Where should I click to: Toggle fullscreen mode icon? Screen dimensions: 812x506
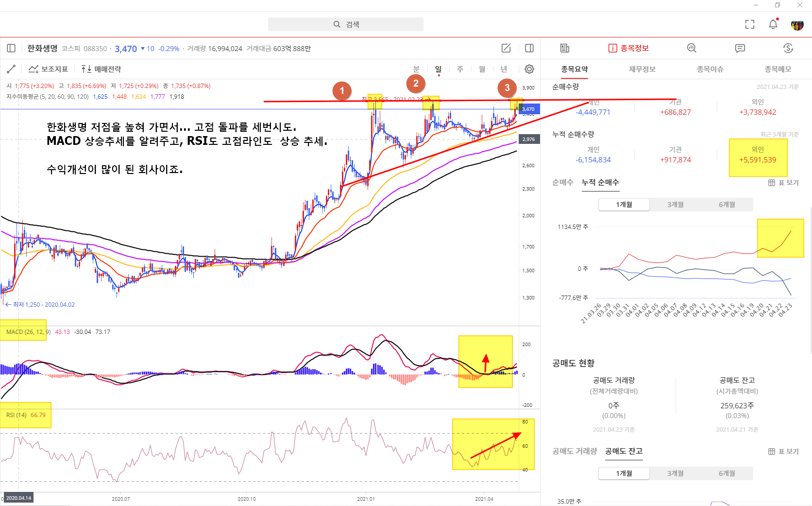tap(750, 24)
